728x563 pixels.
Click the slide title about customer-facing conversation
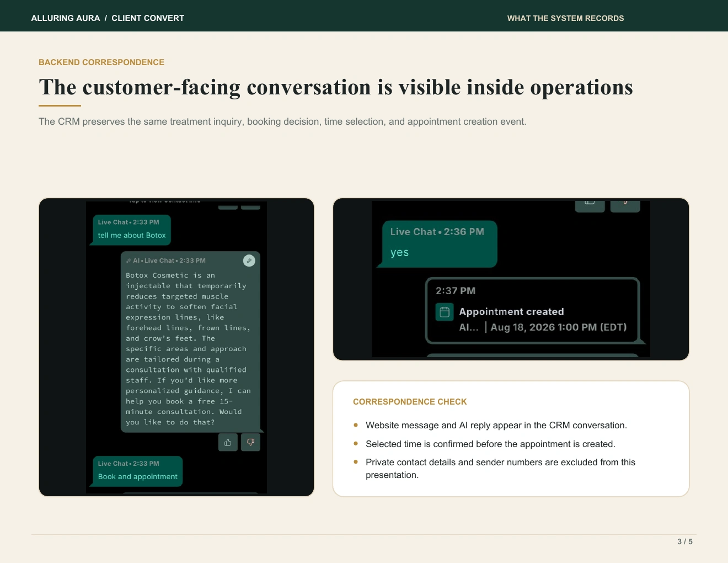(336, 87)
